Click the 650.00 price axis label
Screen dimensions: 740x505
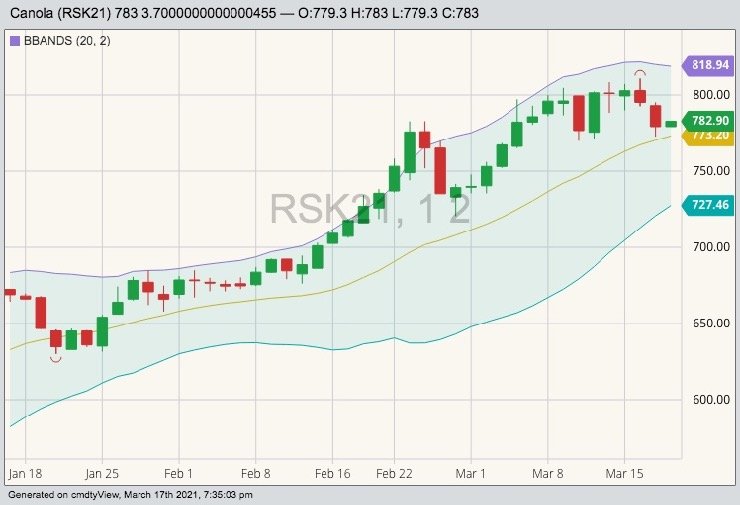tap(711, 323)
